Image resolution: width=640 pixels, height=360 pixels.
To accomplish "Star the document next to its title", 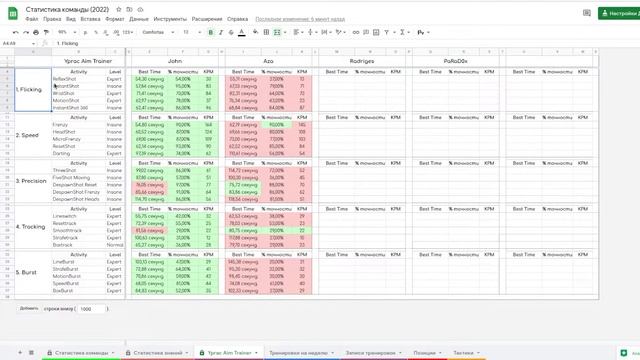I will 119,9.
